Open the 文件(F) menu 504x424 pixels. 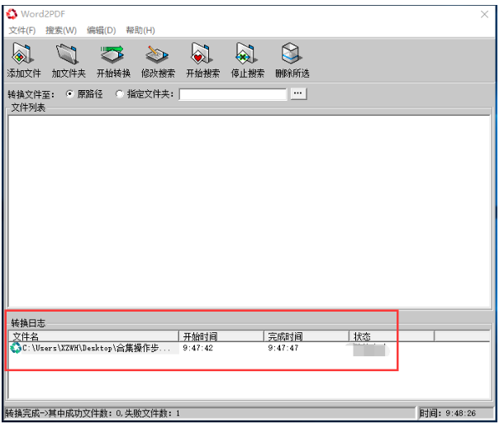[21, 31]
